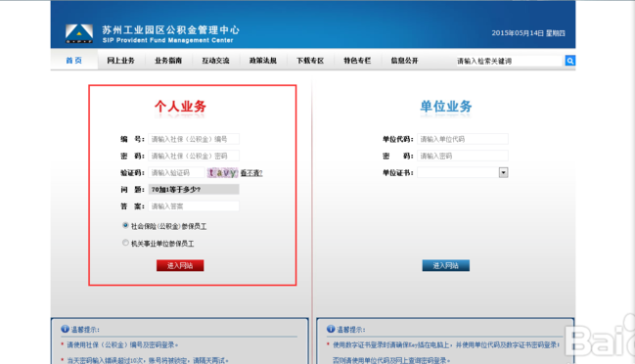Click the blue search magnifier icon
The image size is (635, 364).
coord(569,61)
